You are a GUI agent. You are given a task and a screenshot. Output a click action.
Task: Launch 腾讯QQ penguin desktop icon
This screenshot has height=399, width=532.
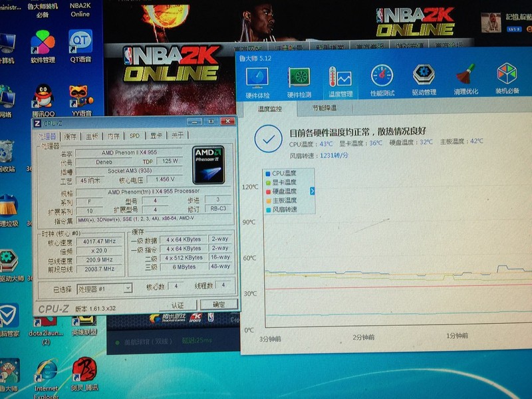(x=44, y=101)
